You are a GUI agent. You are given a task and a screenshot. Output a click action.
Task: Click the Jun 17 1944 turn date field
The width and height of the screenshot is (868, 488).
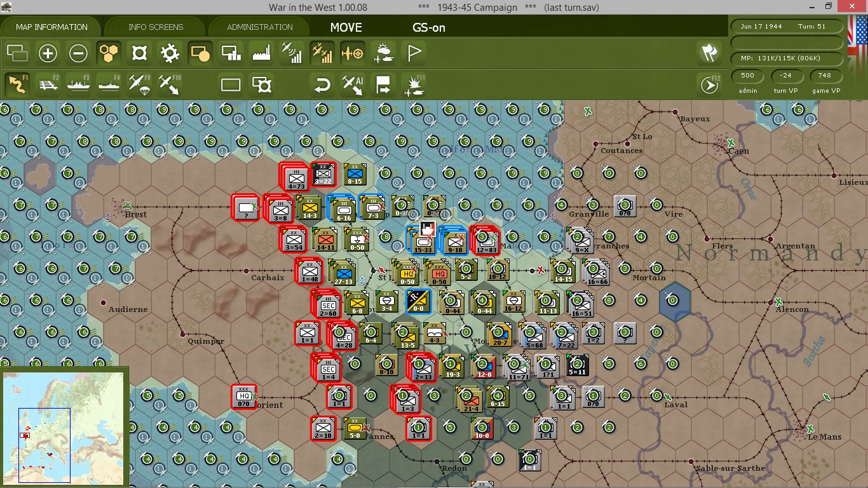point(787,27)
